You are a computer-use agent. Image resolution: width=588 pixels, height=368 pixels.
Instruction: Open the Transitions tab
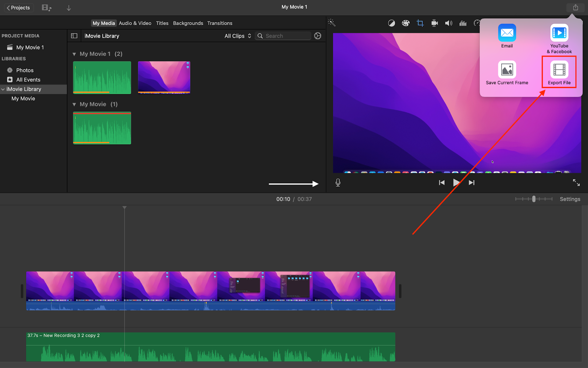point(219,23)
